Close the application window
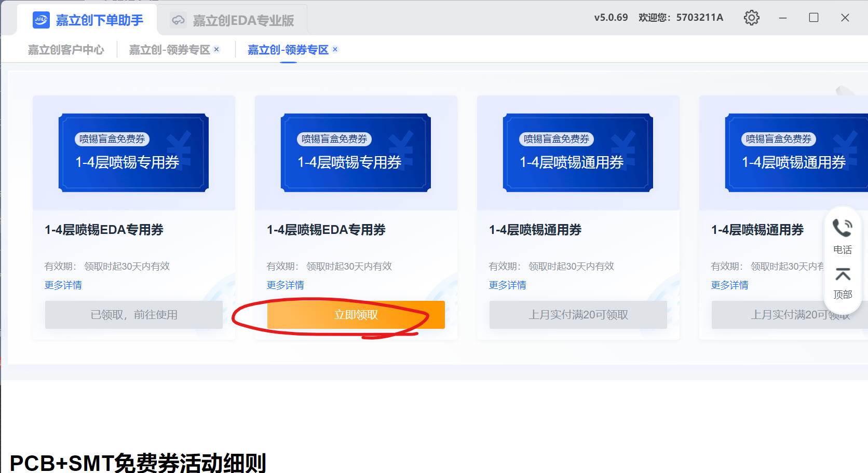 [845, 18]
